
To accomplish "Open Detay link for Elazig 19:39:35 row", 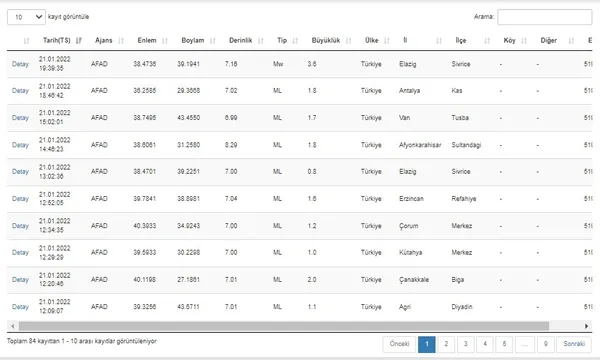I will (20, 64).
